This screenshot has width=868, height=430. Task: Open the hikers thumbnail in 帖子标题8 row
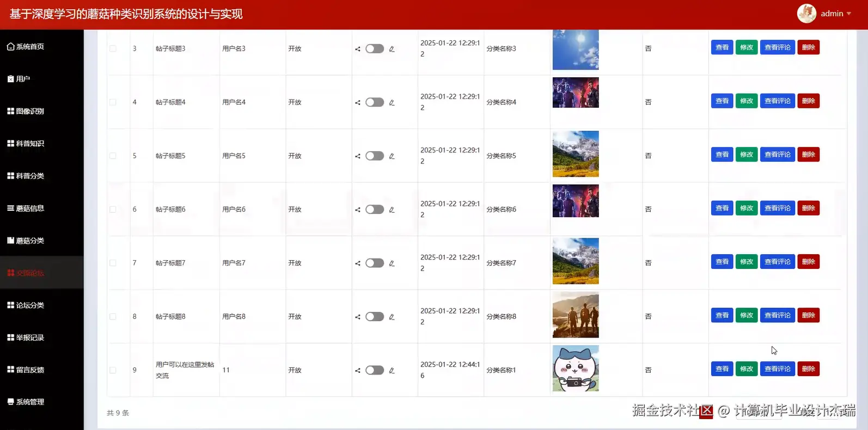(x=576, y=315)
